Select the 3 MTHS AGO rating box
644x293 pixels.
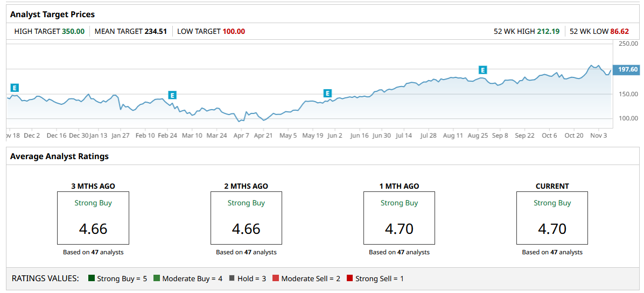click(93, 218)
